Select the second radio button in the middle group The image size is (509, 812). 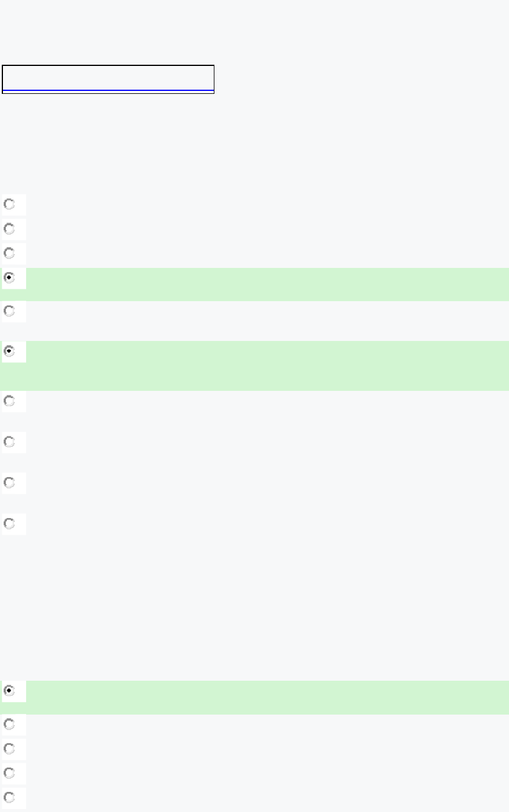10,401
